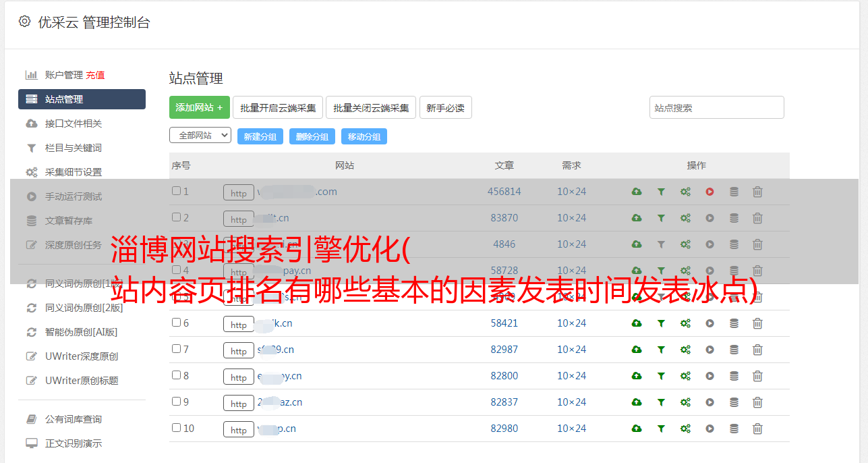Image resolution: width=868 pixels, height=463 pixels.
Task: Click the 删除分组 button
Action: coord(312,136)
